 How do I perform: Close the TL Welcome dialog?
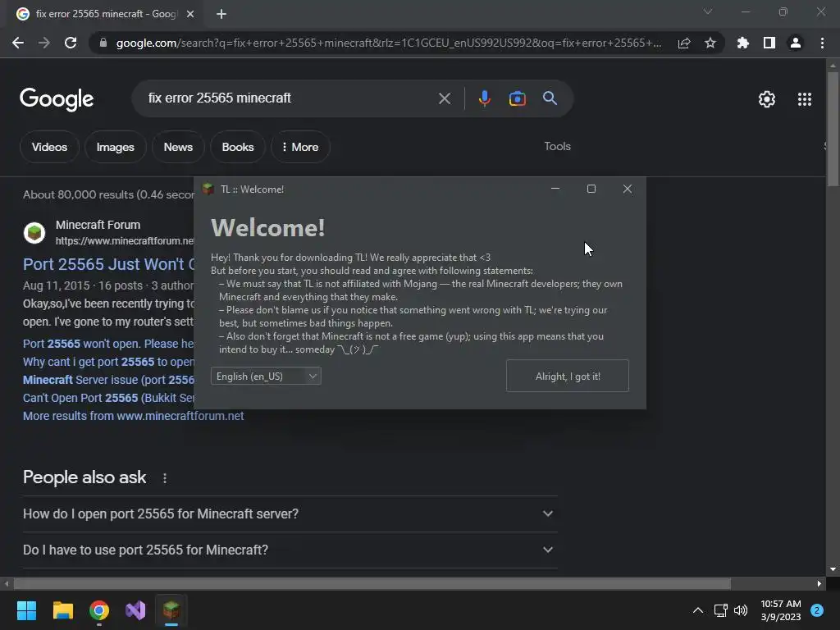tap(628, 189)
